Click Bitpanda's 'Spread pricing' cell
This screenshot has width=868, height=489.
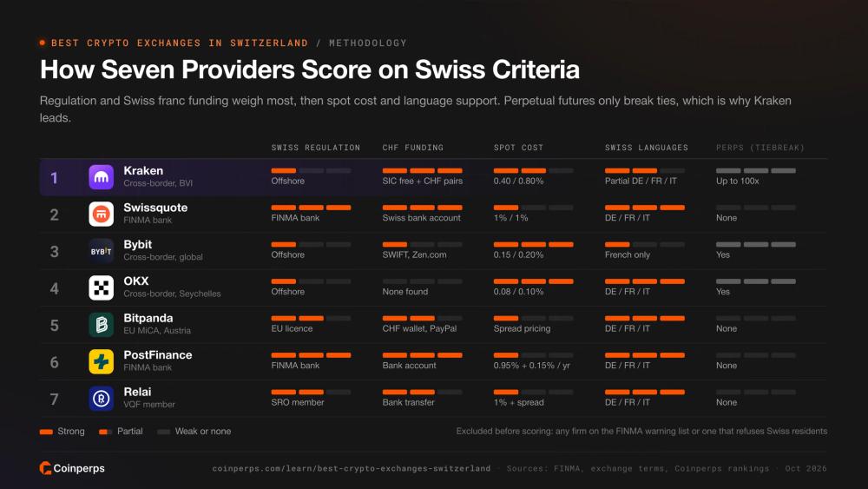click(522, 328)
